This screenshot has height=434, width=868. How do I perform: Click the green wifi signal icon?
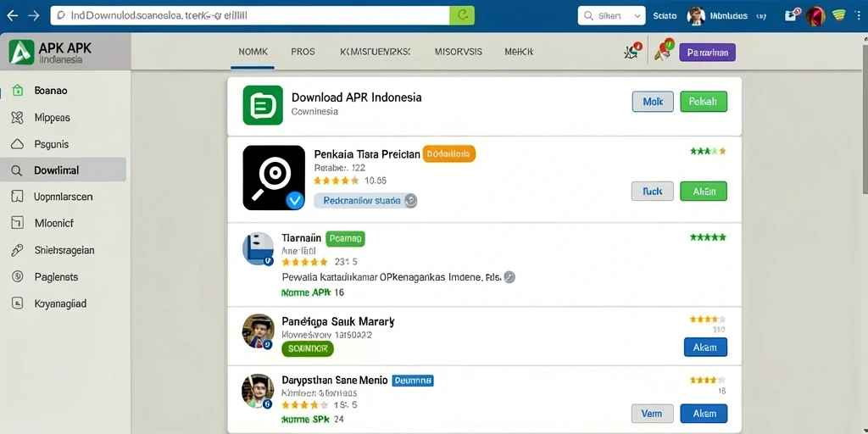coord(840,15)
